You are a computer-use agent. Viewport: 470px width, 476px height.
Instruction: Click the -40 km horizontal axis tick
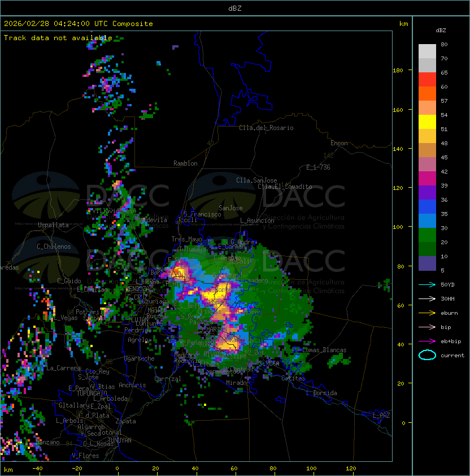coord(37,469)
